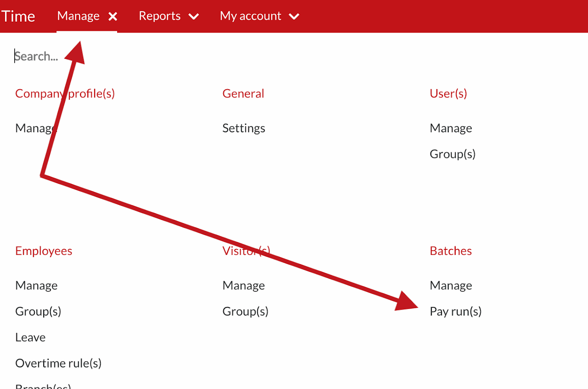
Task: Open the My account menu label
Action: (x=250, y=16)
